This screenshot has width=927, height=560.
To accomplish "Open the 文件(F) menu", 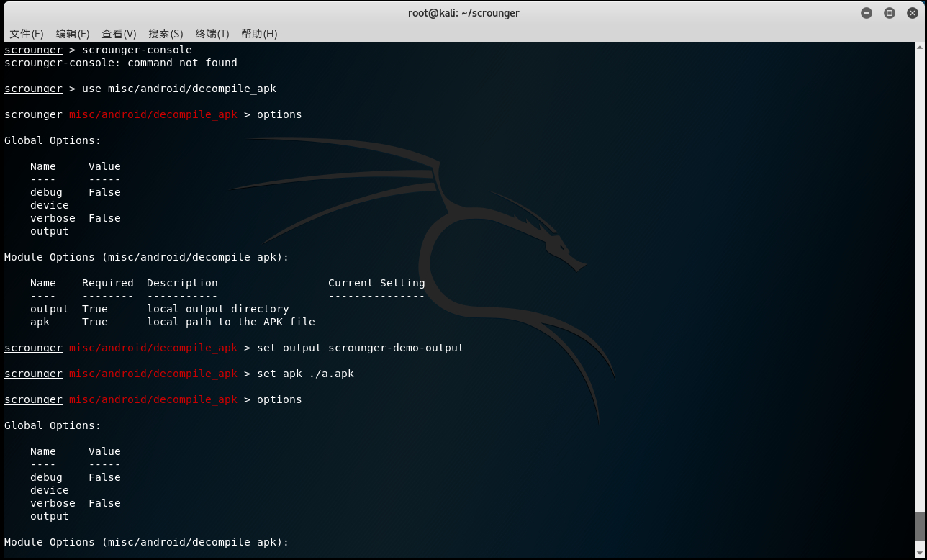I will point(27,34).
